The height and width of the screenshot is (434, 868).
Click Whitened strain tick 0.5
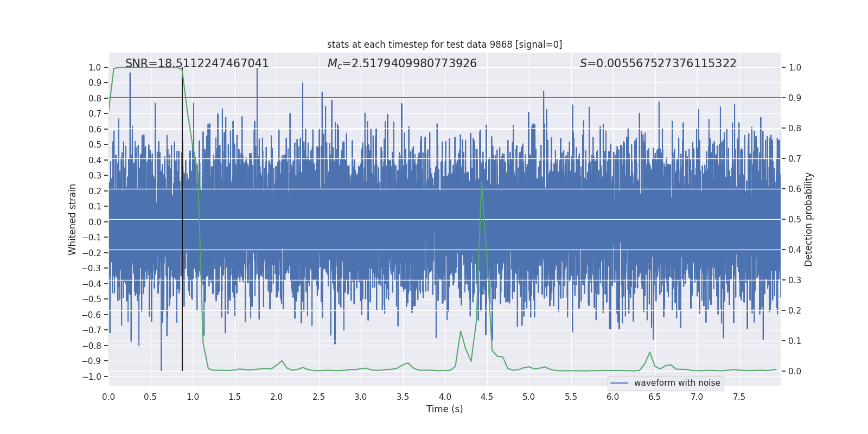pos(95,144)
